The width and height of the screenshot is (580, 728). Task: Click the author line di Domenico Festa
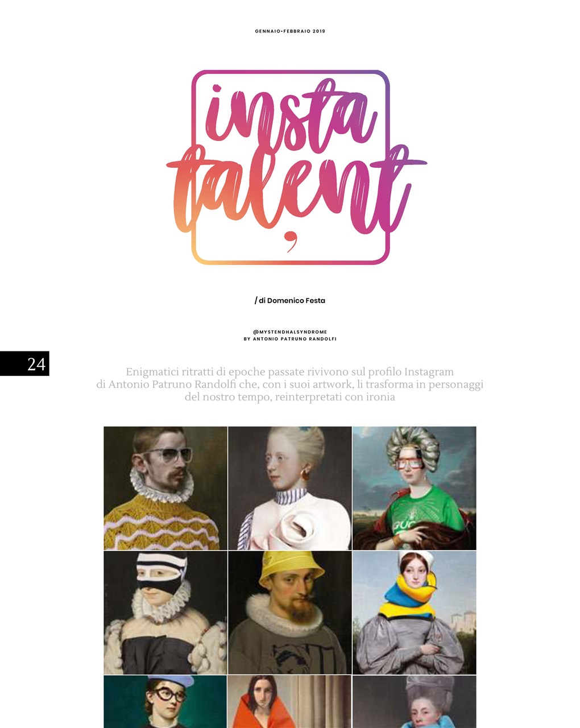coord(290,300)
